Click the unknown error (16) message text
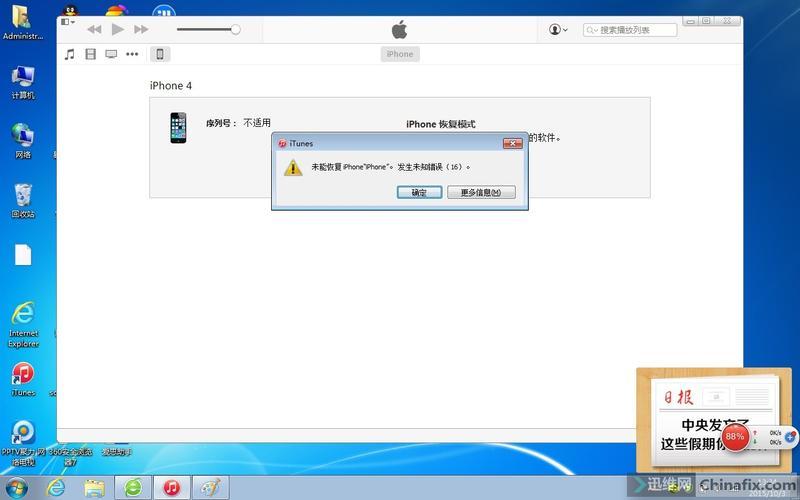The image size is (800, 500). click(x=391, y=167)
